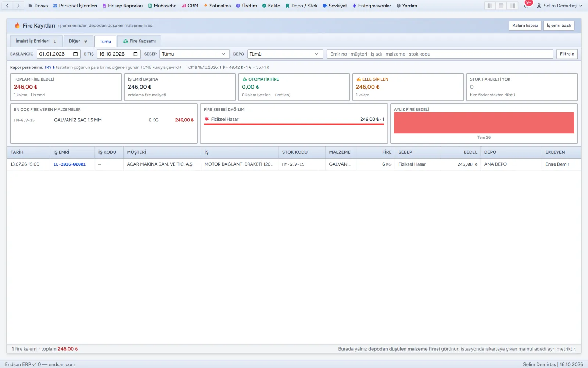Toggle the top panel layout icon

coord(501,6)
